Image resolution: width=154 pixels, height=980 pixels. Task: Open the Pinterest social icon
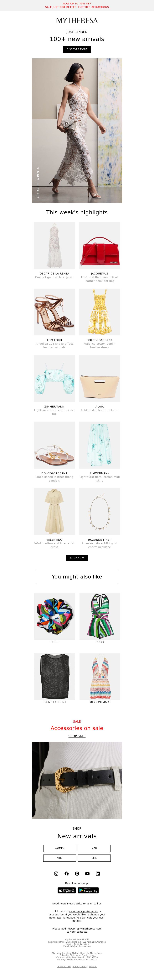pos(77,873)
